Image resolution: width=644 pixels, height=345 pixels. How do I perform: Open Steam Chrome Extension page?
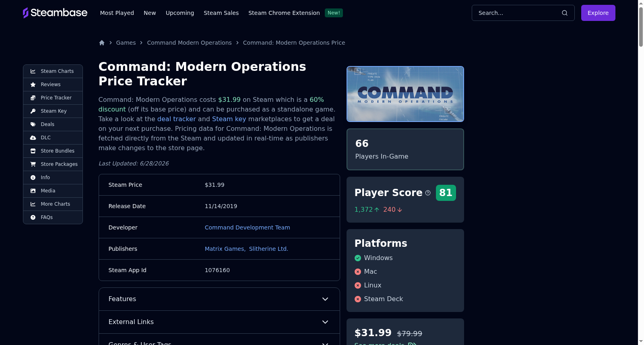[284, 13]
